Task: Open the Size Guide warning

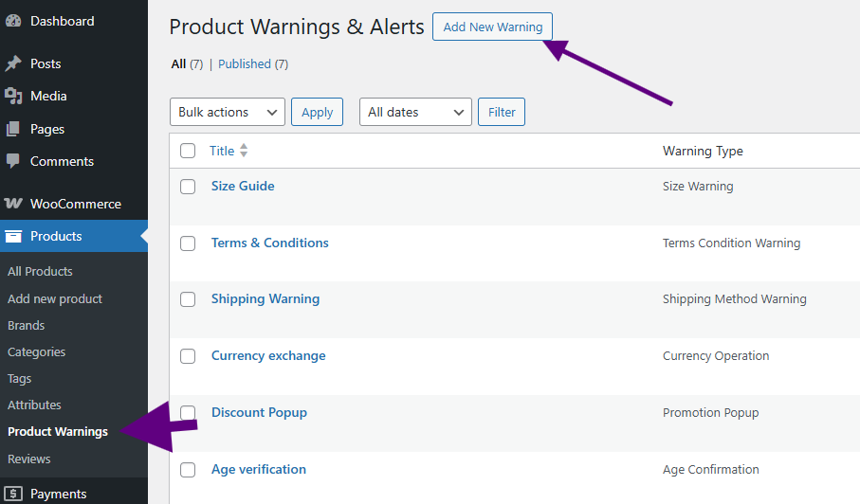Action: point(243,187)
